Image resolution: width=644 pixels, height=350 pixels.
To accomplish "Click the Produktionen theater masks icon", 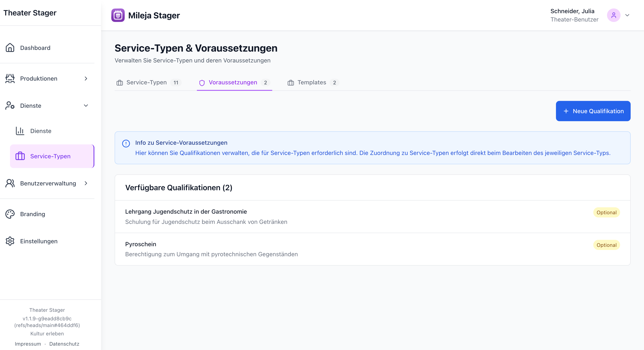I will pos(10,78).
